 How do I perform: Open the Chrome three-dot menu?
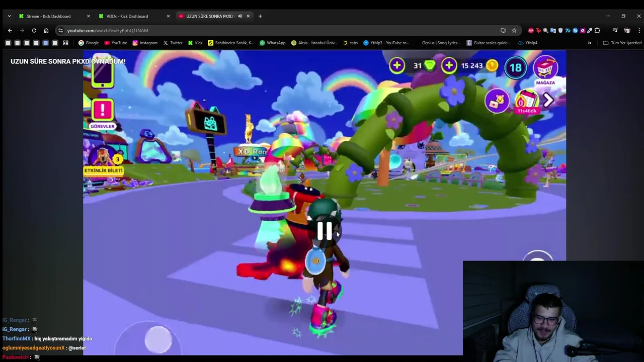pos(639,30)
